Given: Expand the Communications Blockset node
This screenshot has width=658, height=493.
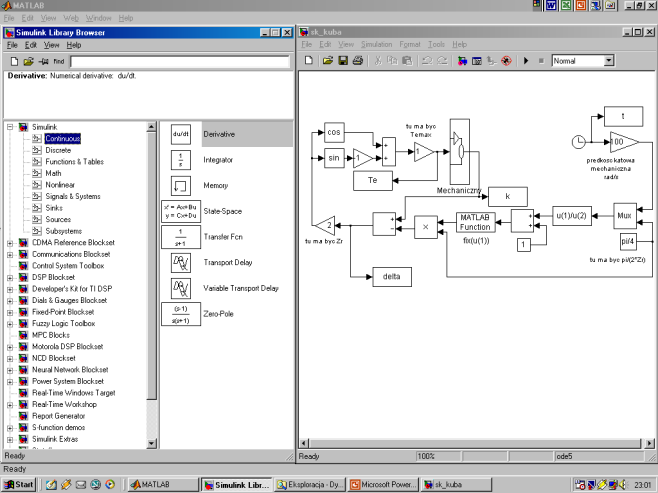Looking at the screenshot, I should tap(10, 254).
